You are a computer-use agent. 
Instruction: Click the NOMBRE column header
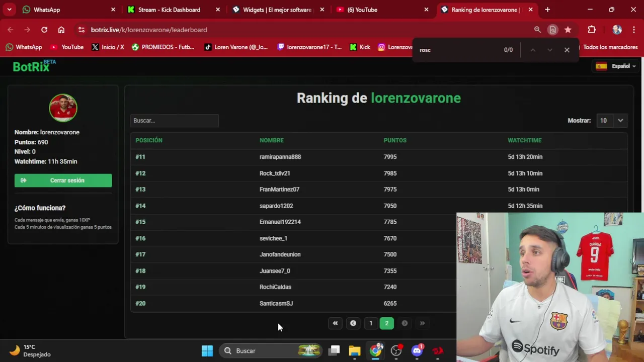pyautogui.click(x=272, y=140)
